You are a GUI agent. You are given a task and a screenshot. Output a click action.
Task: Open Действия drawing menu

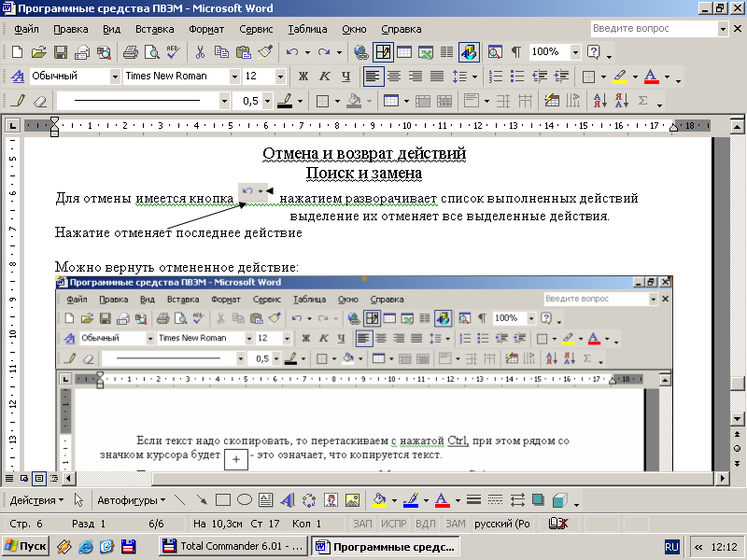[36, 500]
